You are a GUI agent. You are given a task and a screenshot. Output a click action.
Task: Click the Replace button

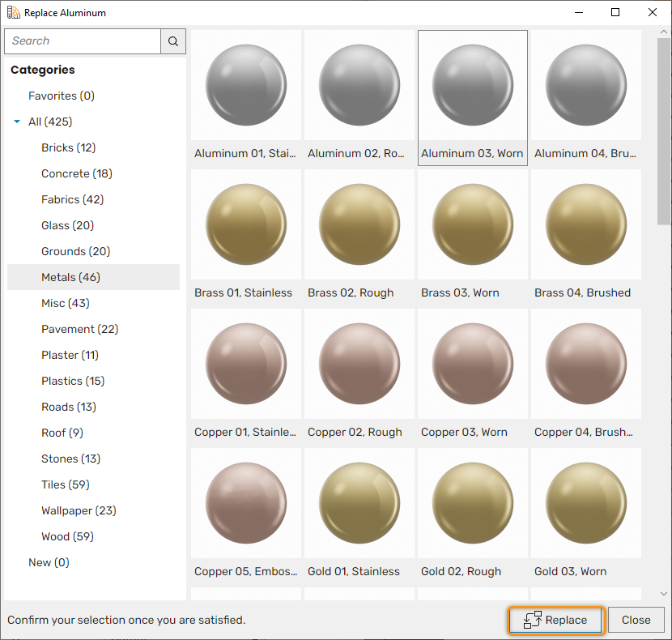pos(556,621)
